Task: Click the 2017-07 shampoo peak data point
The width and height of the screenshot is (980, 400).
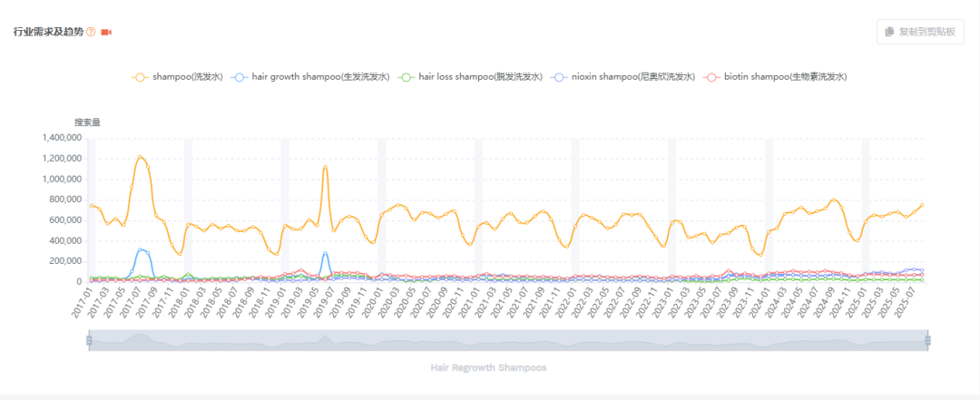Action: [140, 157]
